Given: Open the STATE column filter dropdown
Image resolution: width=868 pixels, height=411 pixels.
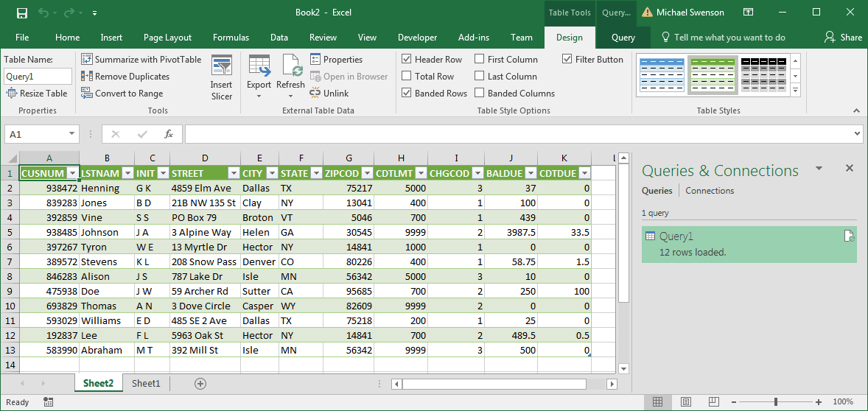Looking at the screenshot, I should pos(316,173).
